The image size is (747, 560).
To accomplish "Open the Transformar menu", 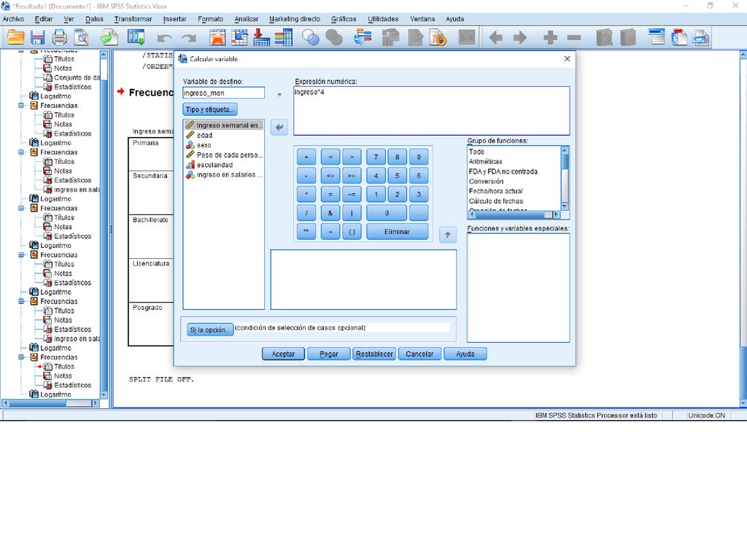I will pos(133,19).
